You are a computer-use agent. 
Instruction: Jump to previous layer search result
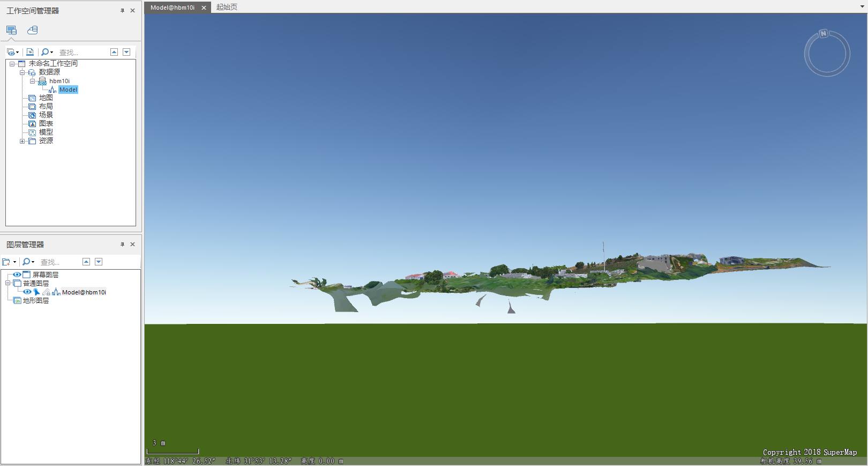tap(86, 262)
